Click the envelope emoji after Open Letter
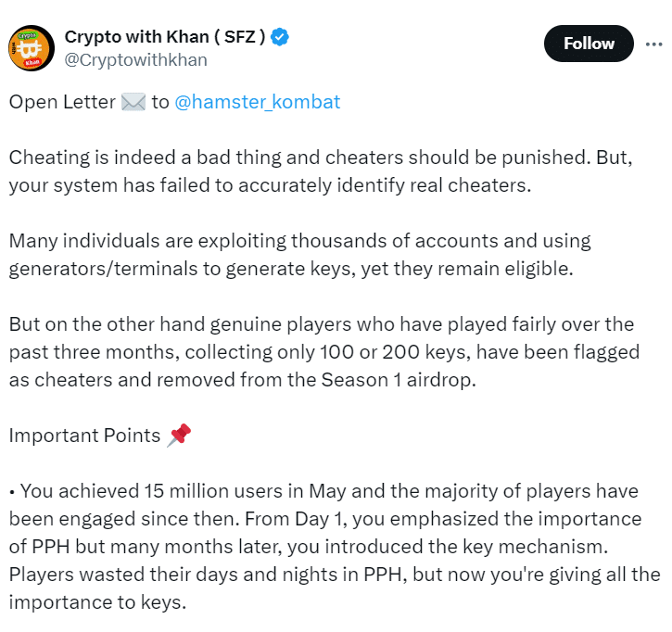Image resolution: width=672 pixels, height=632 pixels. (x=133, y=102)
